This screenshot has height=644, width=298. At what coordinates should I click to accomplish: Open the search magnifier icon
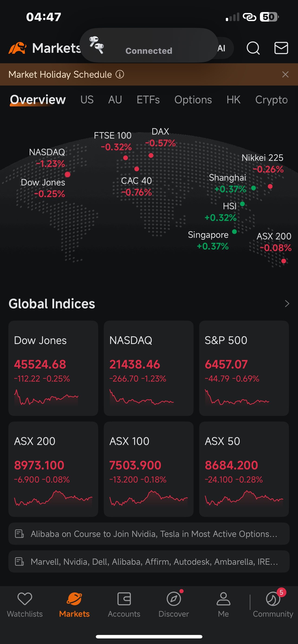coord(253,48)
